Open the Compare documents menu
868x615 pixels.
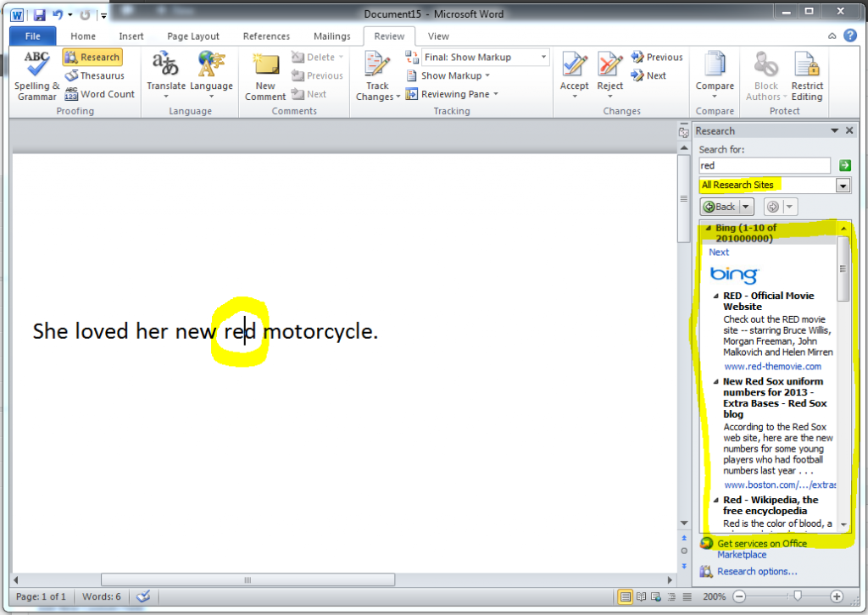pyautogui.click(x=715, y=75)
